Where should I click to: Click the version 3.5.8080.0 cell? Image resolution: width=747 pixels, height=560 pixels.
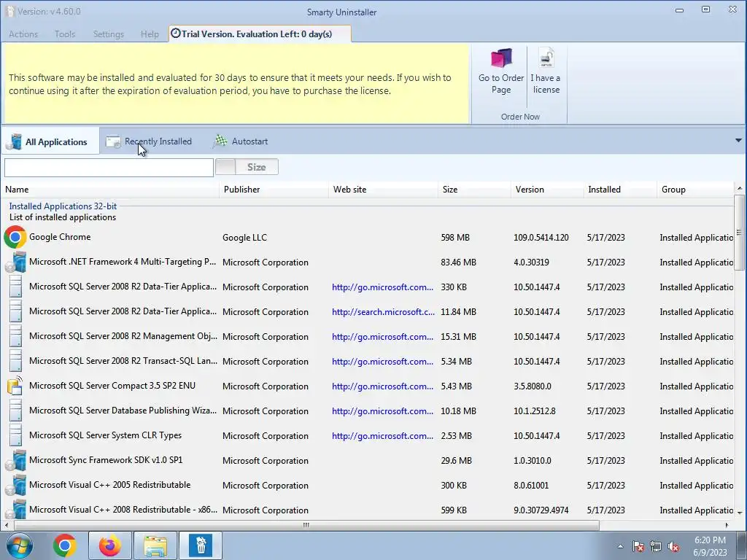532,386
